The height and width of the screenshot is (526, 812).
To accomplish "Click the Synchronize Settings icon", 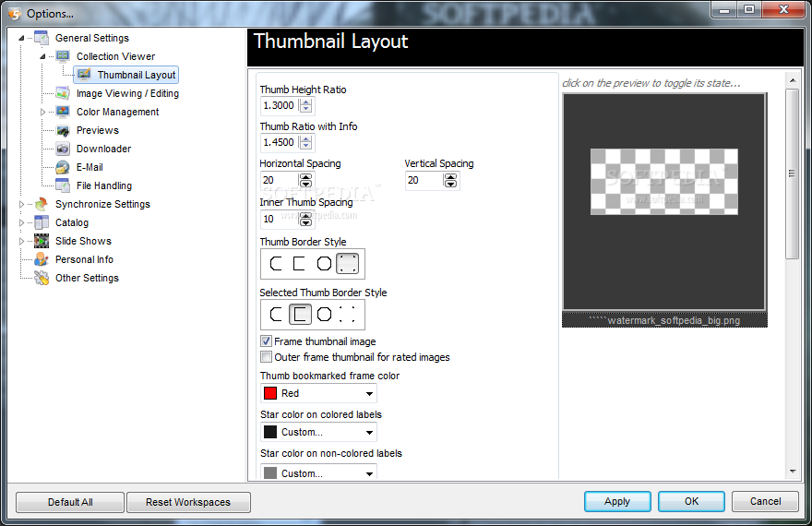I will (42, 204).
